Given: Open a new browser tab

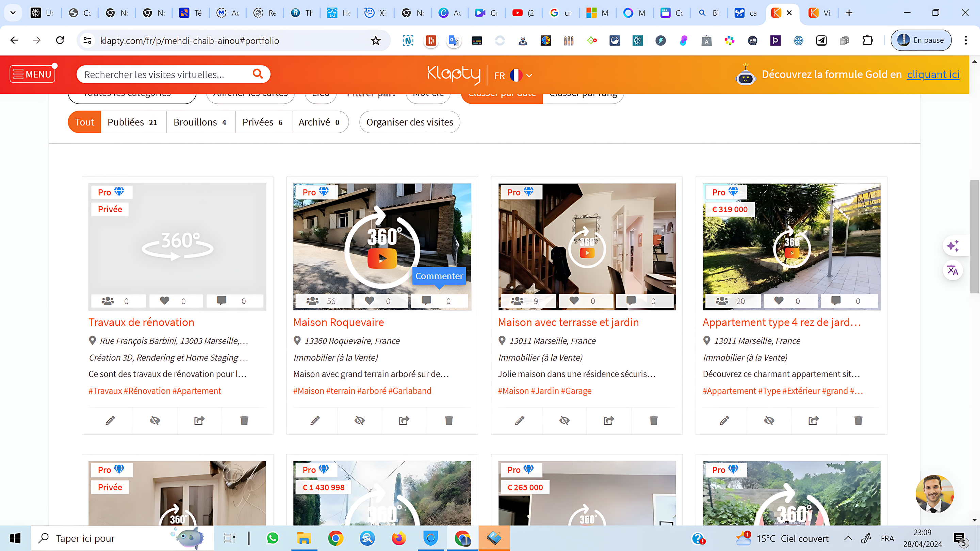Looking at the screenshot, I should [849, 13].
